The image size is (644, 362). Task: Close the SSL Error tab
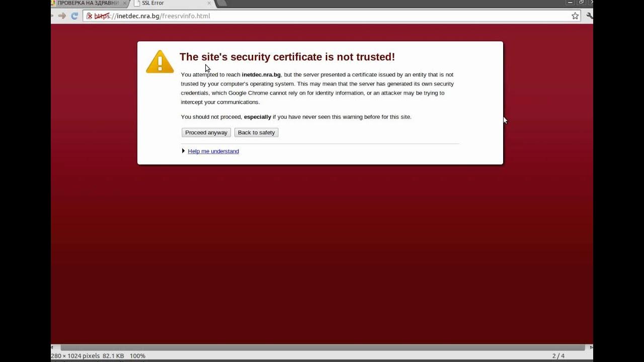point(209,3)
